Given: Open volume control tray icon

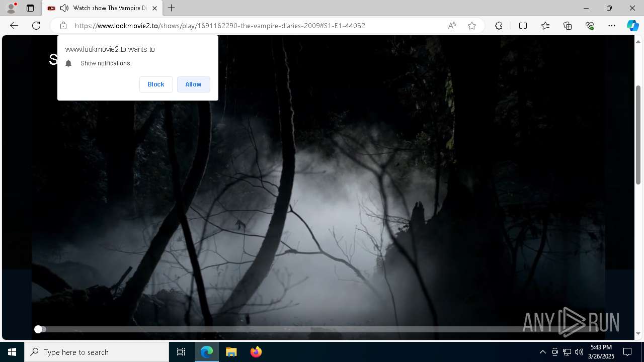Looking at the screenshot, I should coord(579,352).
